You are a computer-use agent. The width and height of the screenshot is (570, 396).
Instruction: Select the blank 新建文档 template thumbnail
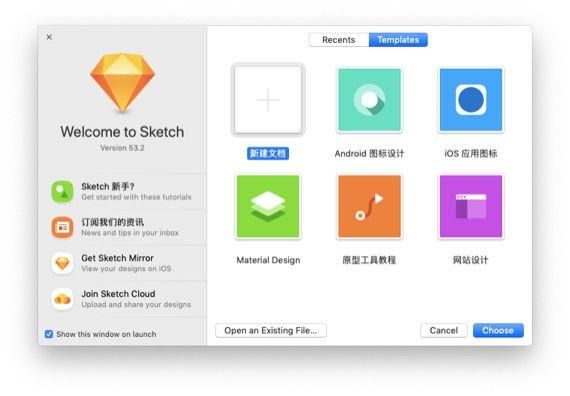(268, 99)
